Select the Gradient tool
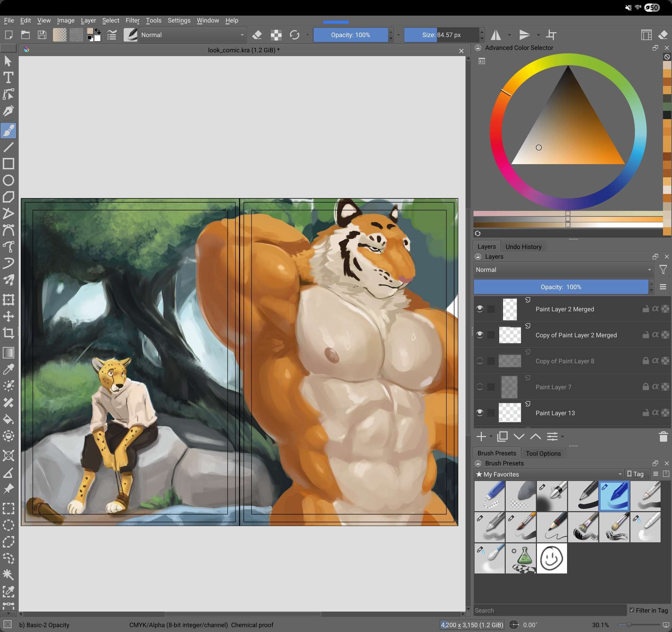Viewport: 672px width, 632px height. (8, 353)
